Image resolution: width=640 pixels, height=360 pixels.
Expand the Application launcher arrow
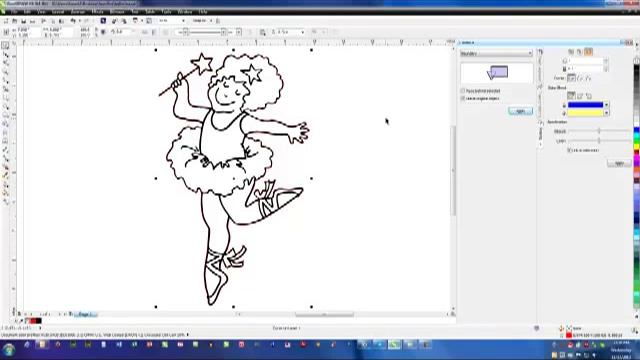pyautogui.click(x=142, y=21)
